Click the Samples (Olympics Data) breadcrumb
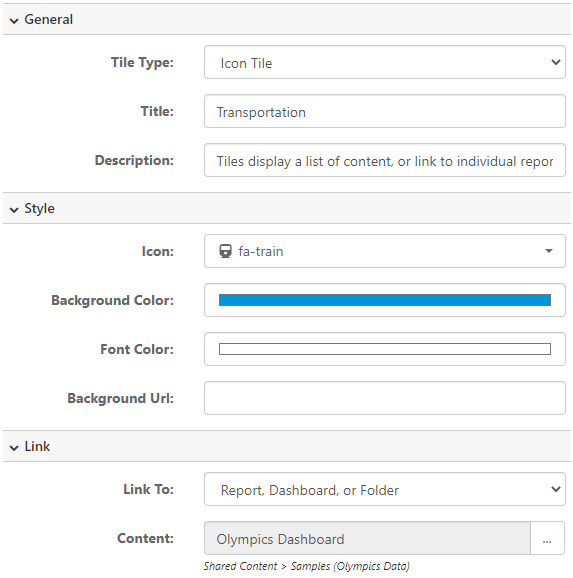 click(x=350, y=566)
